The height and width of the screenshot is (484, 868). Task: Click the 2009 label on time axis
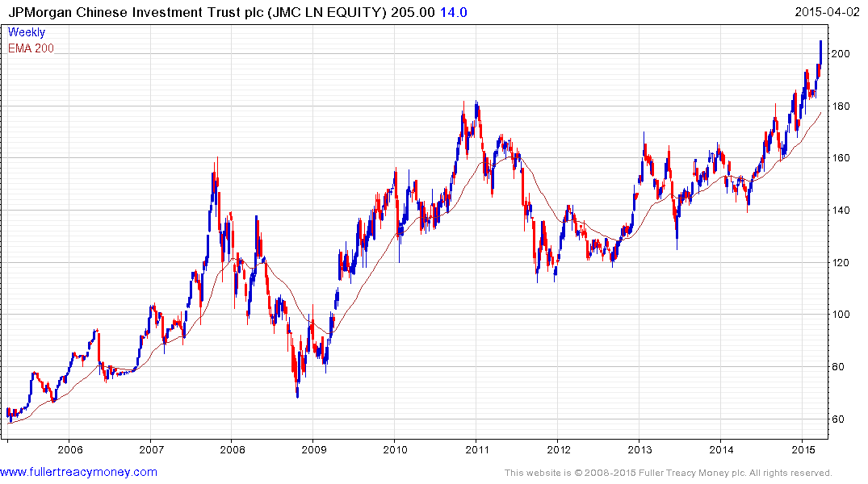314,449
